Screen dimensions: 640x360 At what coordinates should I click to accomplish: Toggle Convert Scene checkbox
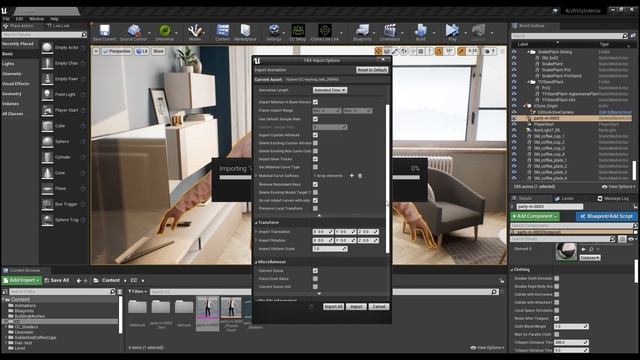[315, 271]
